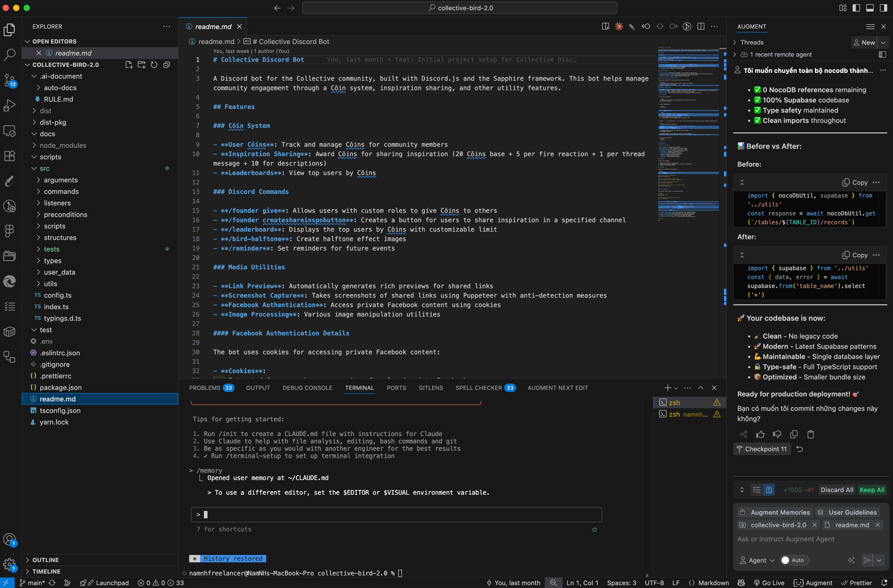
Task: Toggle the bottom panel layout icon
Action: 870,8
